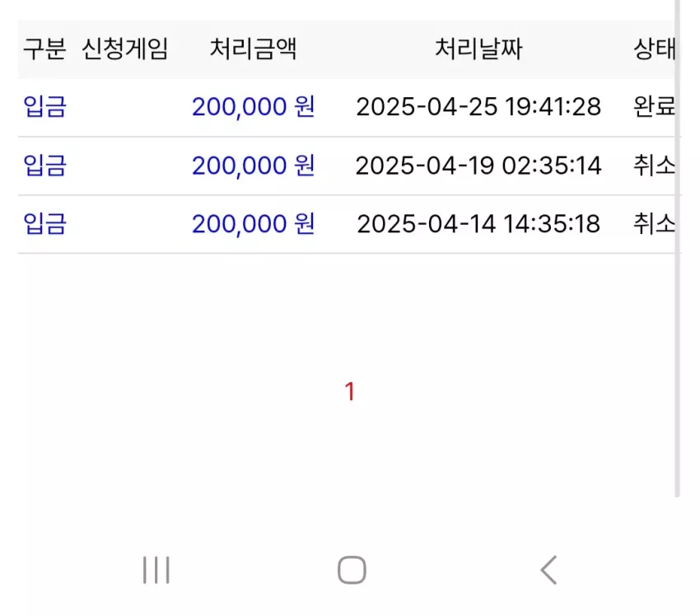
Task: Go to page 1 in pagination
Action: [349, 391]
